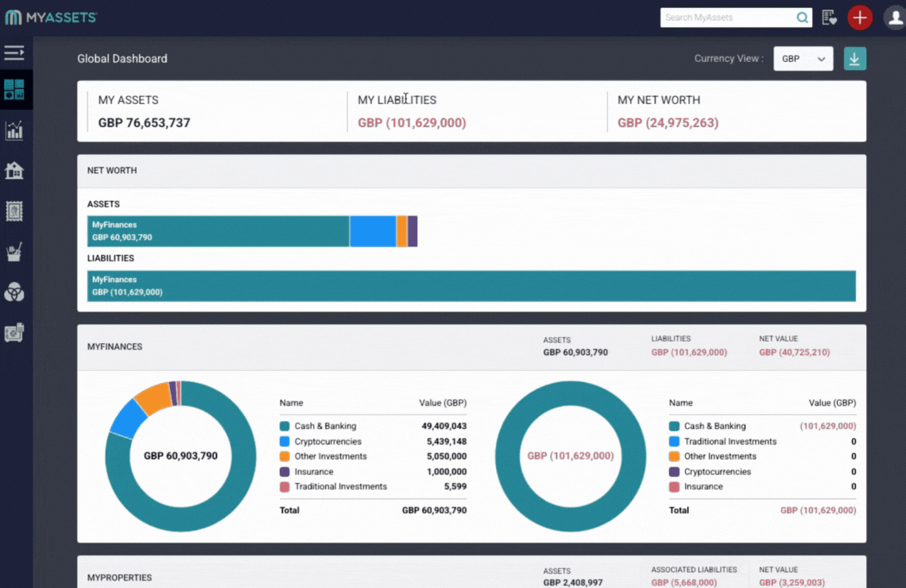Click the liabilities donut chart

coord(571,456)
